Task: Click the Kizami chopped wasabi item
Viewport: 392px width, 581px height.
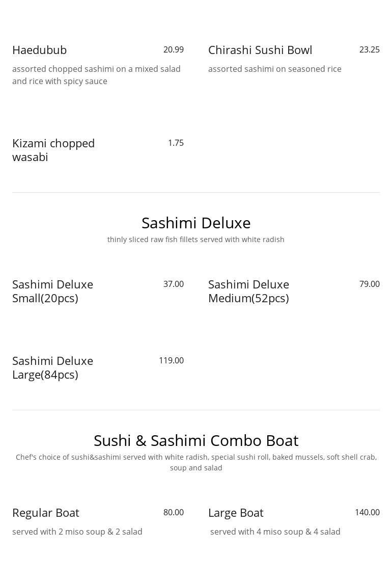Action: (53, 150)
